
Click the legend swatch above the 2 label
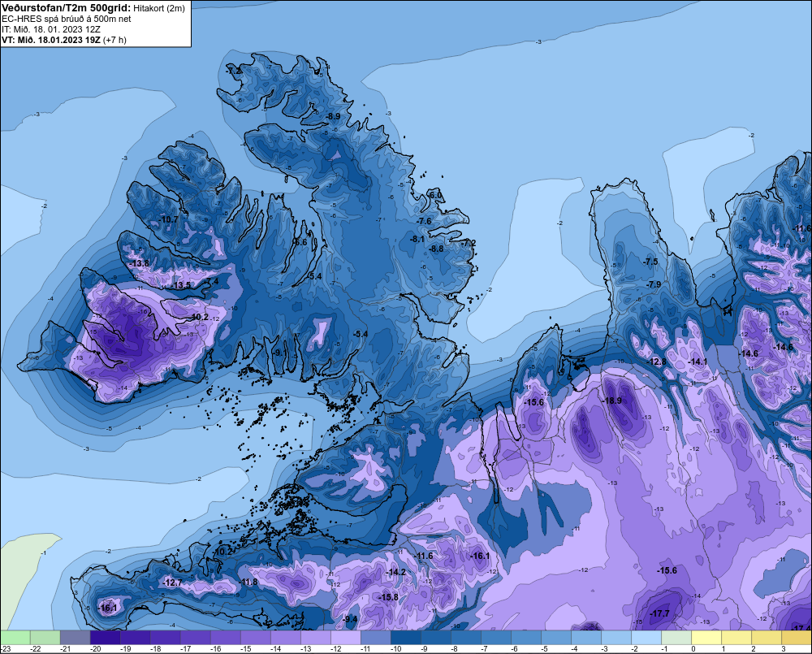(x=766, y=637)
